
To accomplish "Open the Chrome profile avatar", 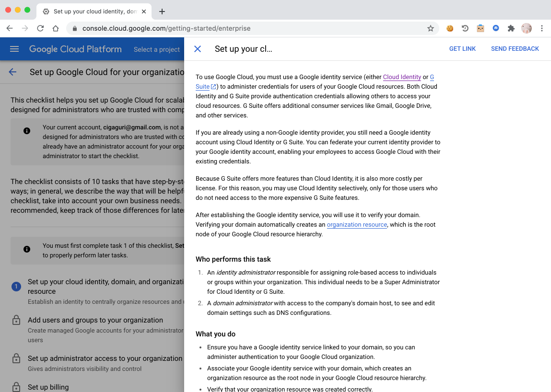I will pos(527,28).
